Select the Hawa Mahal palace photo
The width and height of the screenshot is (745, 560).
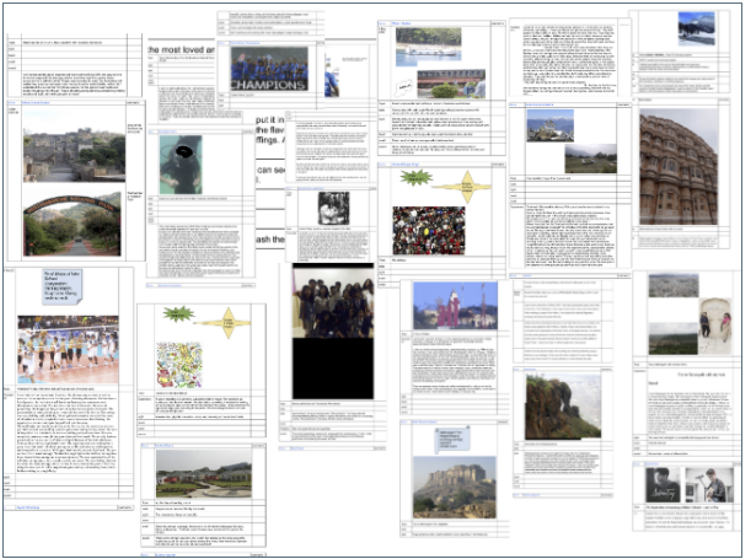(x=678, y=167)
